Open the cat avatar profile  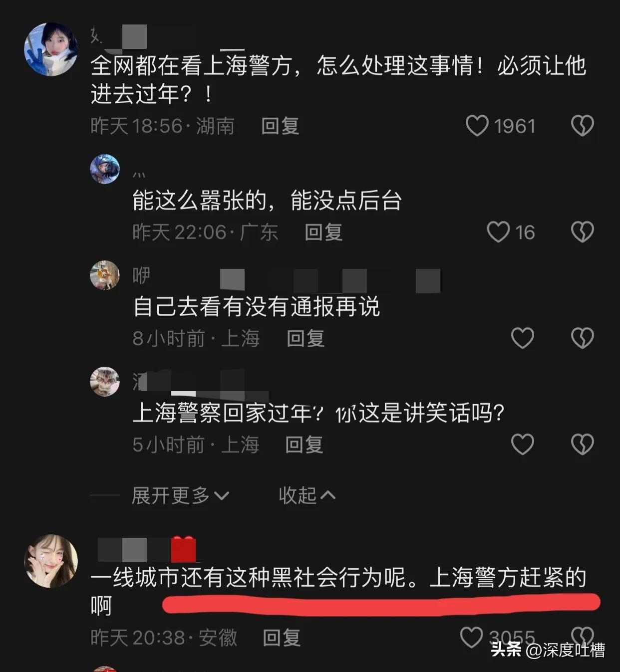105,382
